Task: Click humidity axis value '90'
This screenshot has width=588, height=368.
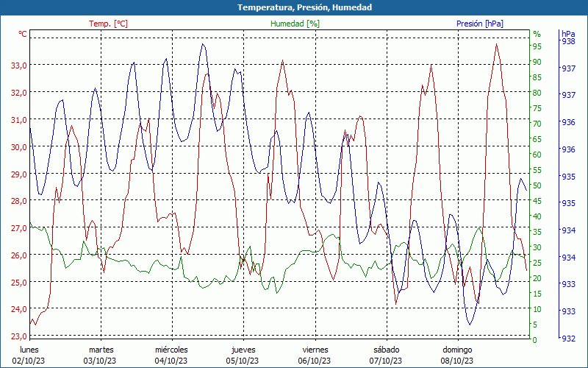Action: pyautogui.click(x=537, y=62)
